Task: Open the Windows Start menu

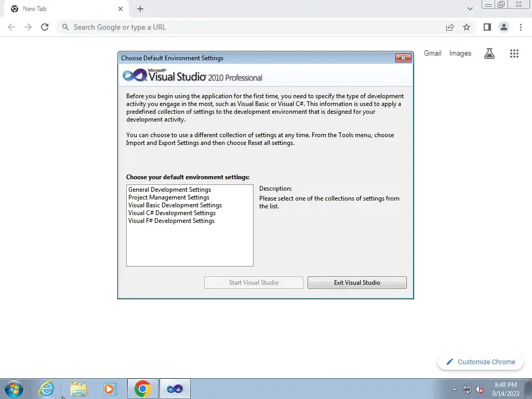Action: 14,389
